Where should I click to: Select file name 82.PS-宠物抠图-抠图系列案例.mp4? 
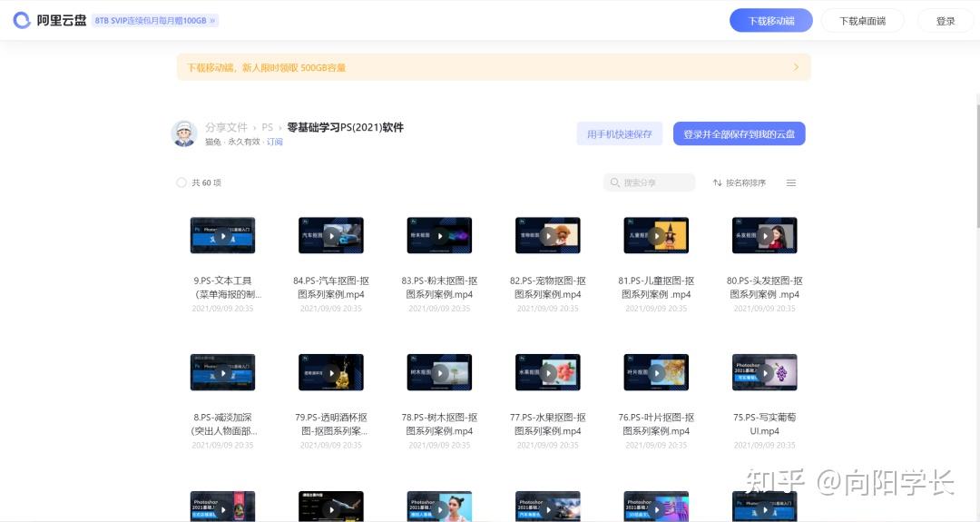pyautogui.click(x=548, y=288)
